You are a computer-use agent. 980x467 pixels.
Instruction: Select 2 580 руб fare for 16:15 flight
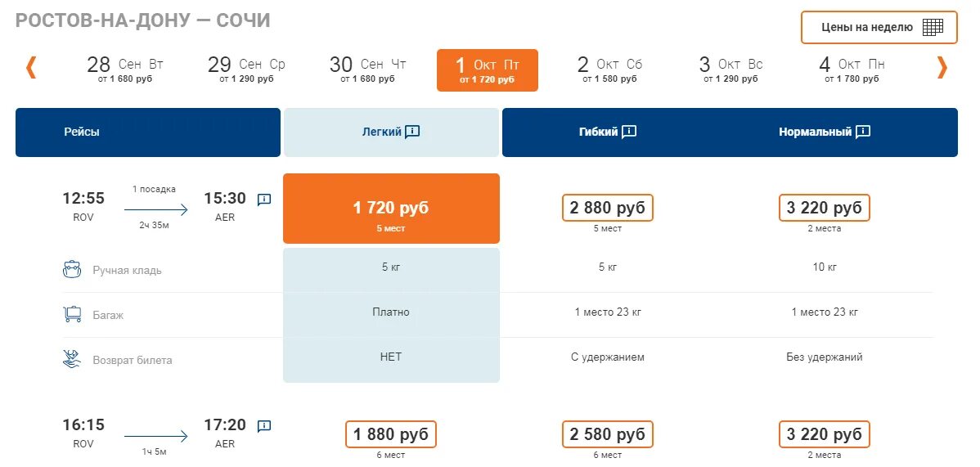608,434
